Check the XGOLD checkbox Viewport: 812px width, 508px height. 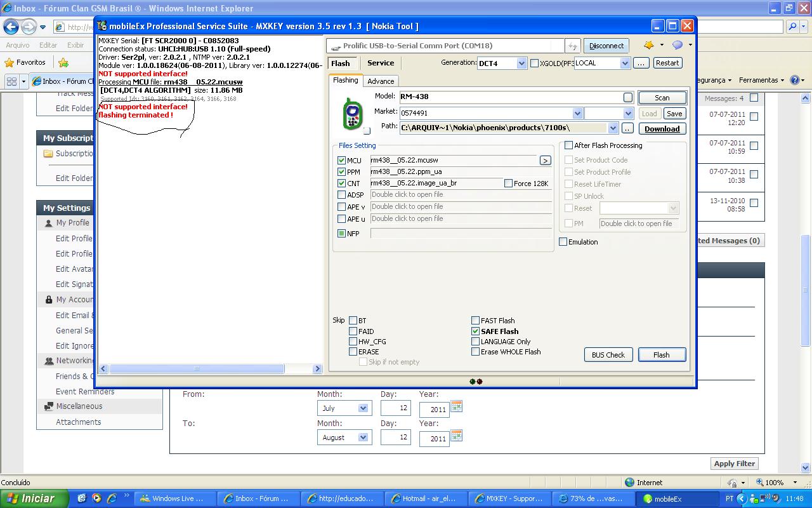pos(534,63)
